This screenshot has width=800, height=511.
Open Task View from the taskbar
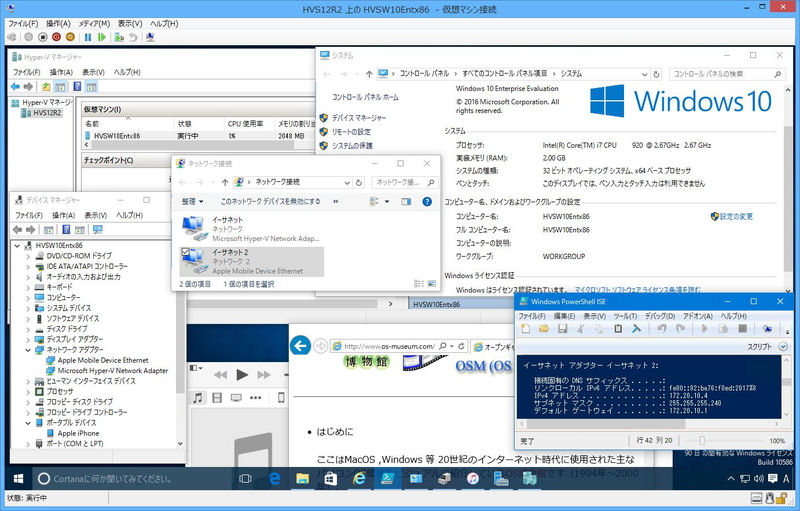(x=245, y=478)
